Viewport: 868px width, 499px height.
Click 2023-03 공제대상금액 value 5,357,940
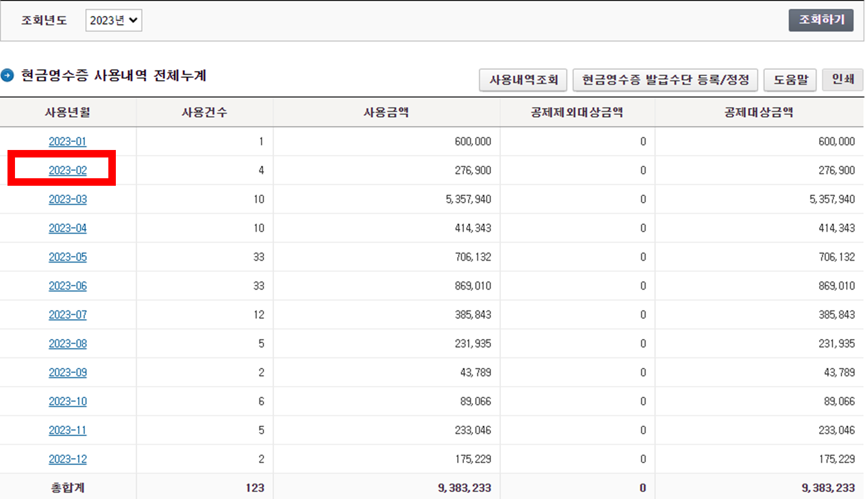click(x=832, y=199)
